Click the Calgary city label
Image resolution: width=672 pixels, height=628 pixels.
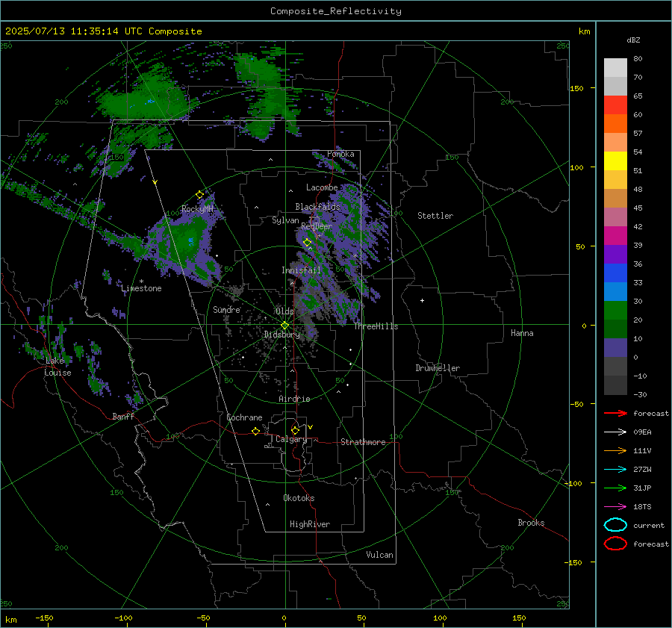pyautogui.click(x=291, y=439)
